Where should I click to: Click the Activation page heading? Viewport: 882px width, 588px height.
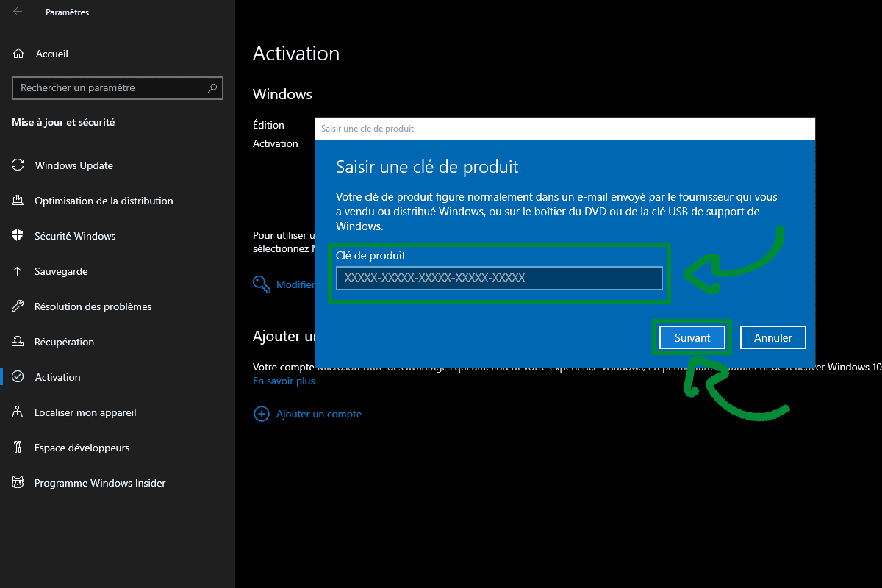click(x=296, y=54)
